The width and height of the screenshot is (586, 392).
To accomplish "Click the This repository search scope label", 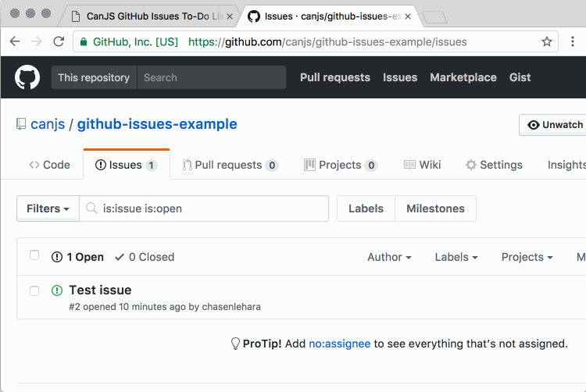I will (x=94, y=77).
